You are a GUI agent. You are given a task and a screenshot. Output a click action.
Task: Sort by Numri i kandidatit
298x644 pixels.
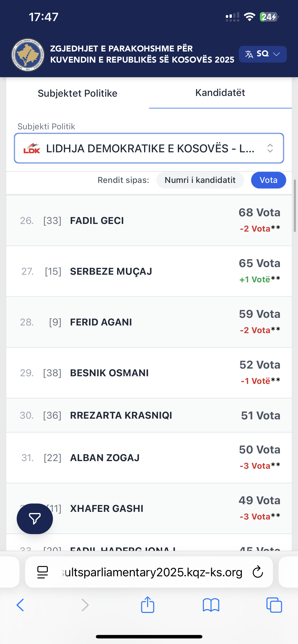pyautogui.click(x=200, y=180)
